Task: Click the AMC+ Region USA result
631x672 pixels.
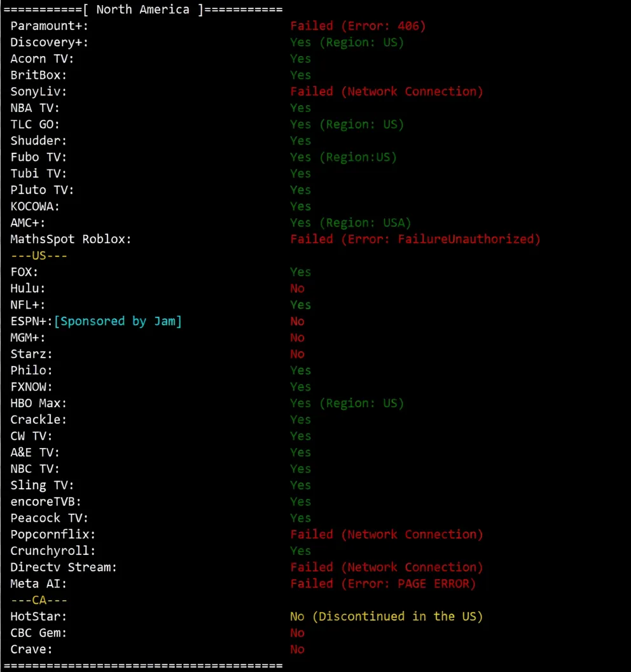Action: tap(350, 223)
